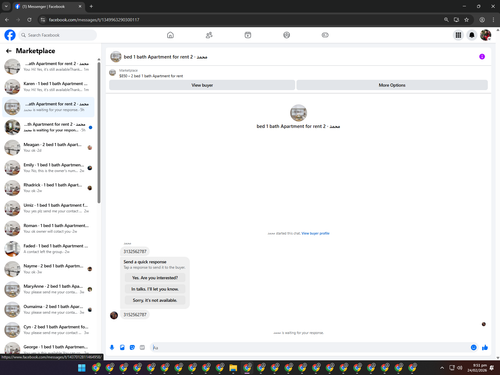Open conversation info purple icon

point(482,57)
